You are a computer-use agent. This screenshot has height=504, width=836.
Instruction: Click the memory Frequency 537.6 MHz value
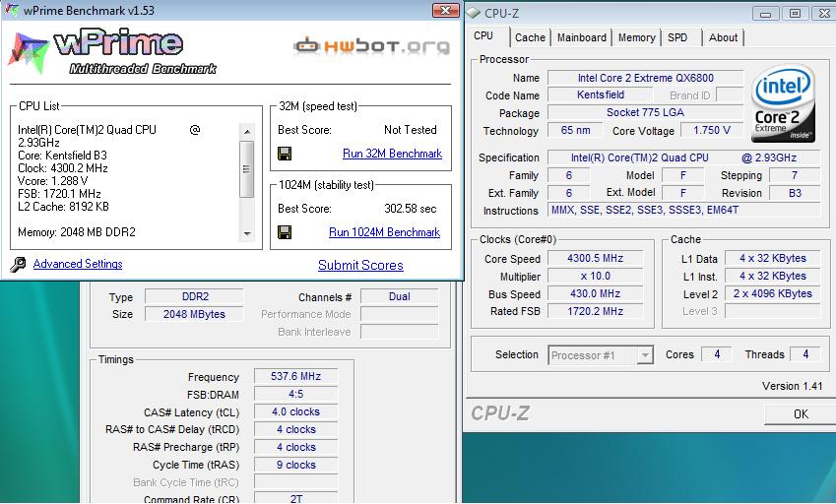[296, 376]
